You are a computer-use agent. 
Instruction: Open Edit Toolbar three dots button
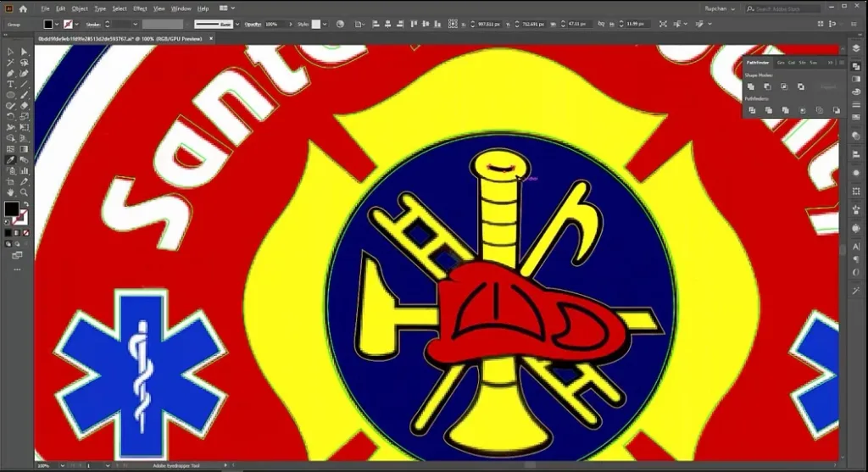(x=17, y=269)
